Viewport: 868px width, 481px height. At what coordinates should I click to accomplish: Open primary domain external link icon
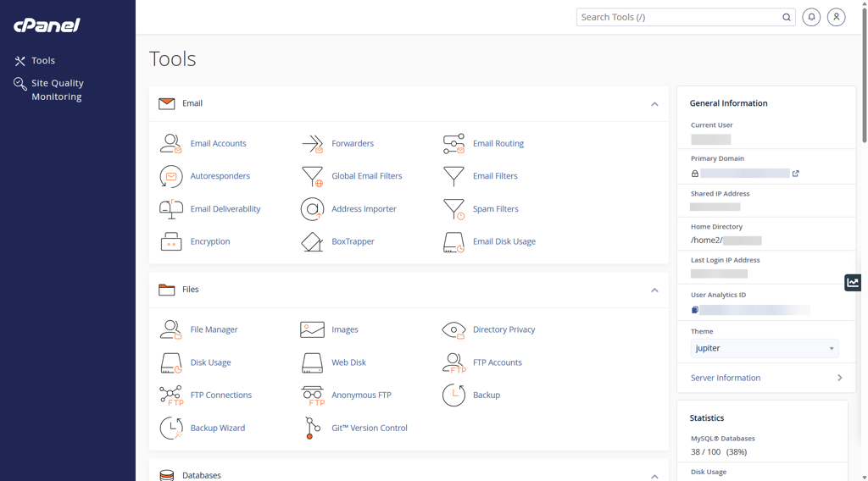795,174
